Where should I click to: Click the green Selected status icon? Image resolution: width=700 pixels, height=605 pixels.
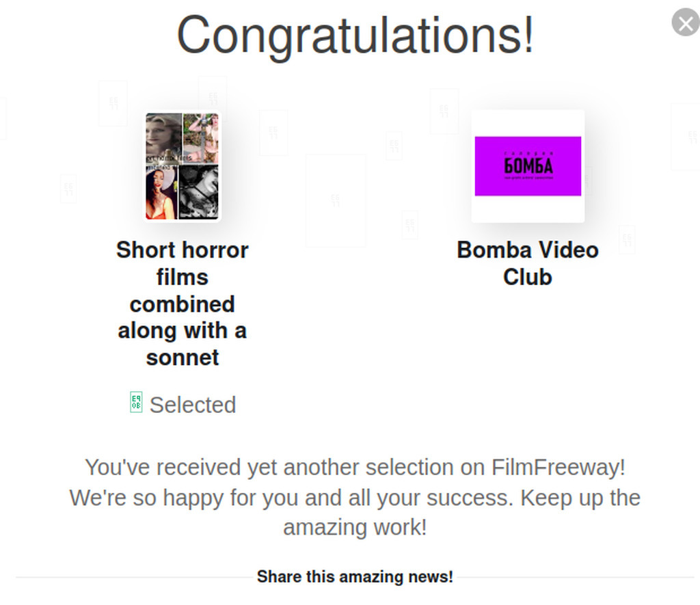[x=136, y=402]
